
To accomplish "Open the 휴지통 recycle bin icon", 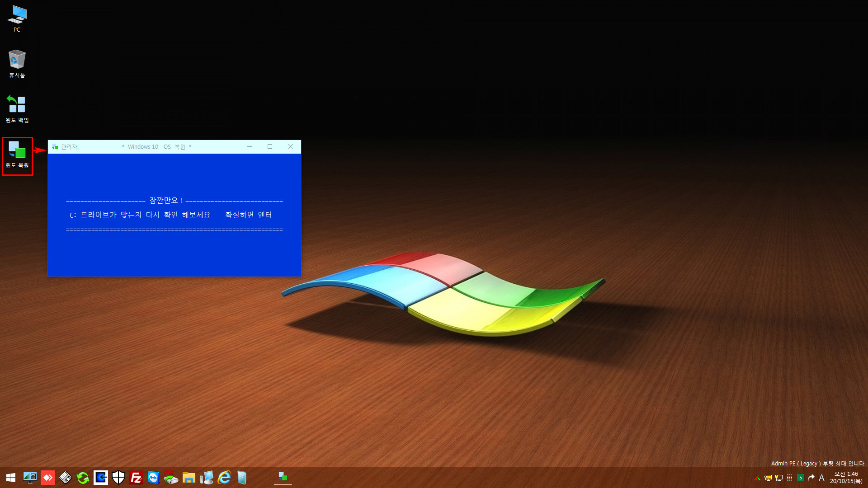I will click(x=17, y=64).
